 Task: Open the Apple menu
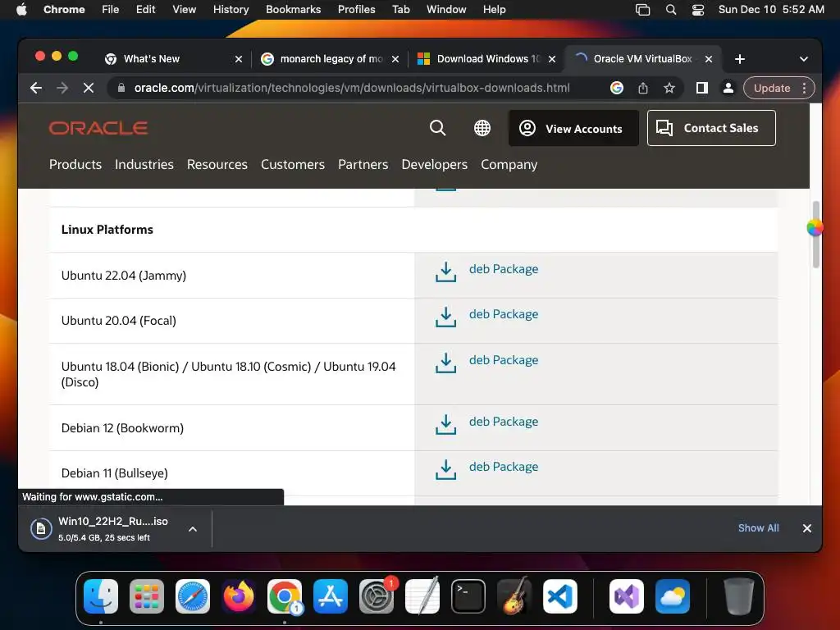click(21, 9)
